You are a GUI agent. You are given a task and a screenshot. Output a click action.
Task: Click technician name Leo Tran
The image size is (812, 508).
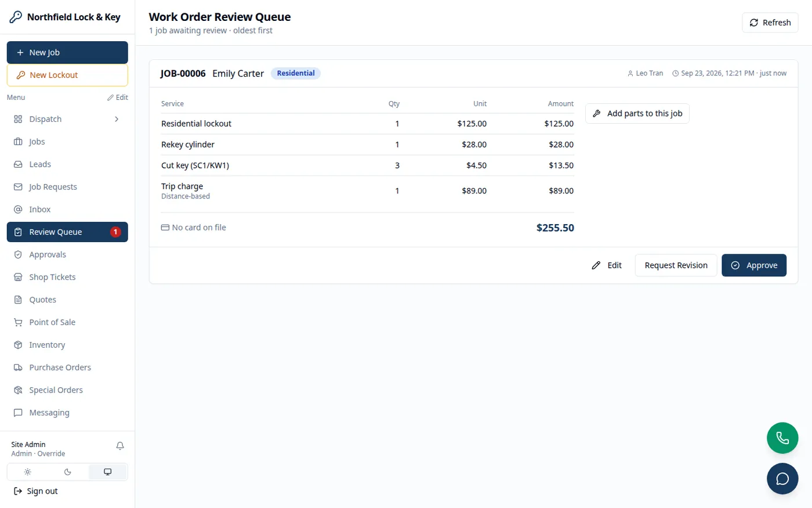click(x=649, y=73)
